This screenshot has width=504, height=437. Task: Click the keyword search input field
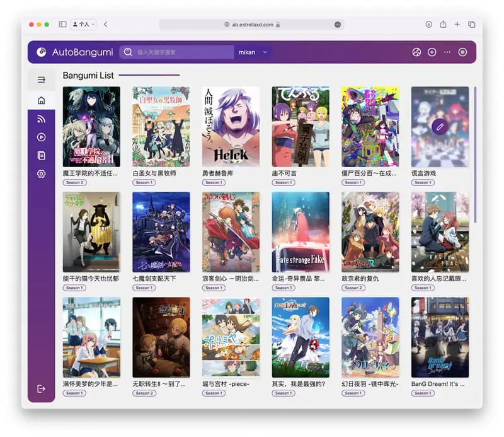pos(183,52)
